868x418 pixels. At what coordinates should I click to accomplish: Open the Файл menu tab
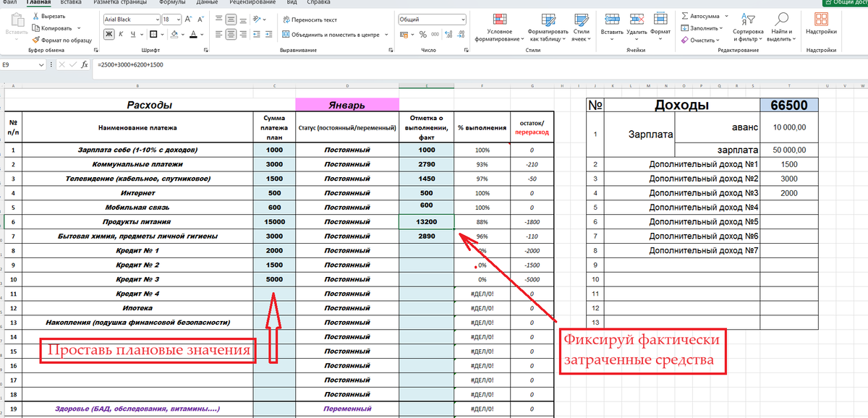pos(10,3)
